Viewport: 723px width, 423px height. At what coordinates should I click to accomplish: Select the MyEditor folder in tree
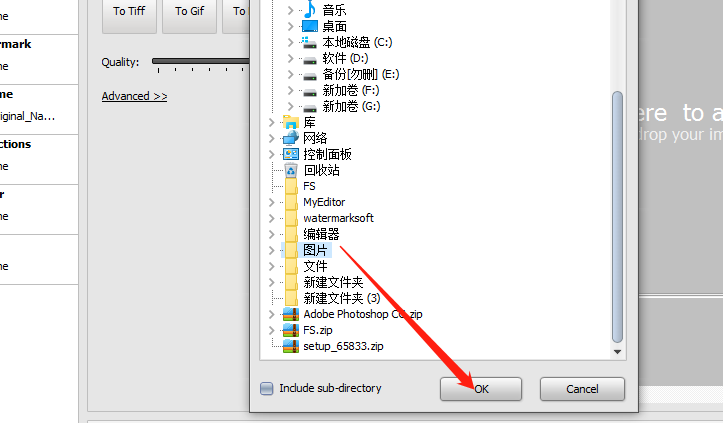click(324, 202)
